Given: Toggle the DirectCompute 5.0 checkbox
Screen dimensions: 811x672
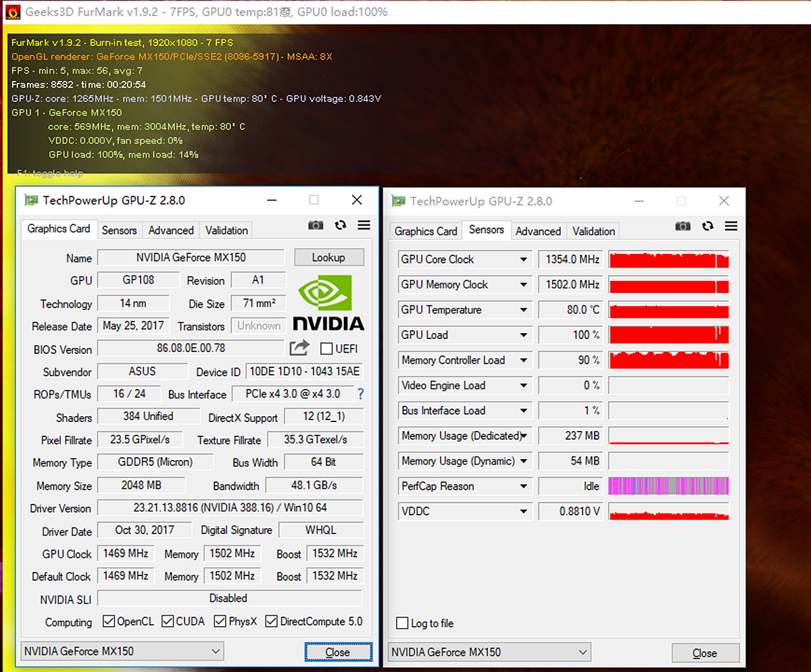Looking at the screenshot, I should pyautogui.click(x=272, y=621).
